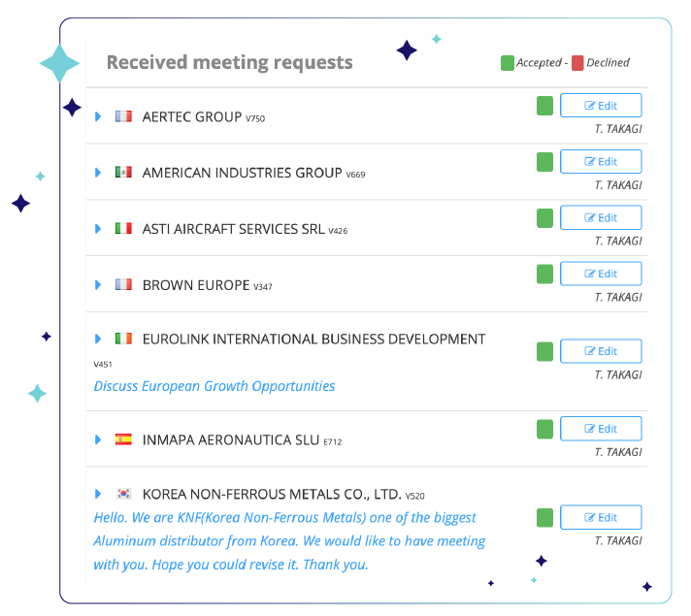
Task: Click the Irish flag beside EUROLINK INTERNATIONAL
Action: [123, 339]
